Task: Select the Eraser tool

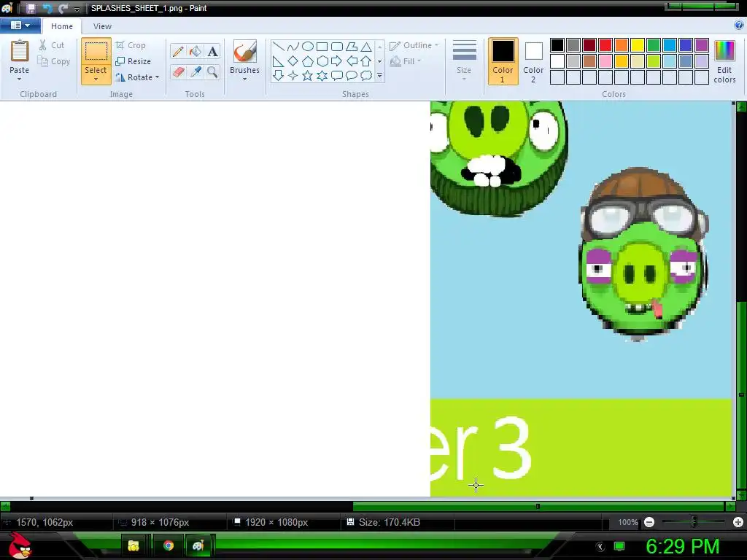Action: [178, 72]
